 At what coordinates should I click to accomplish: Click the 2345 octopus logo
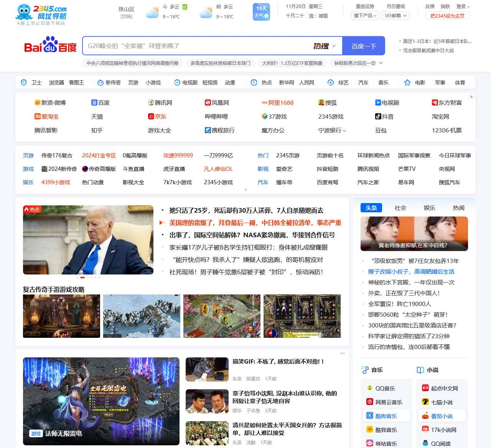tap(41, 13)
